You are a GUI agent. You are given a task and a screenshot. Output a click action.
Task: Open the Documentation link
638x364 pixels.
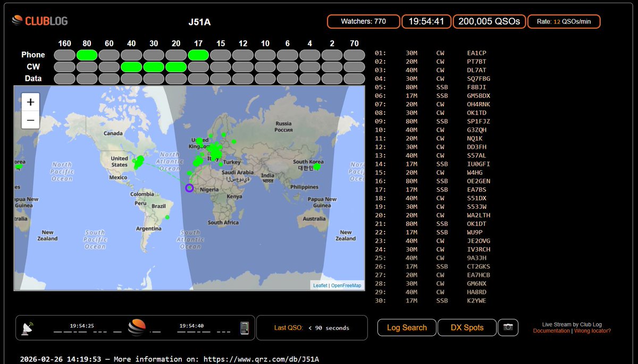[551, 331]
